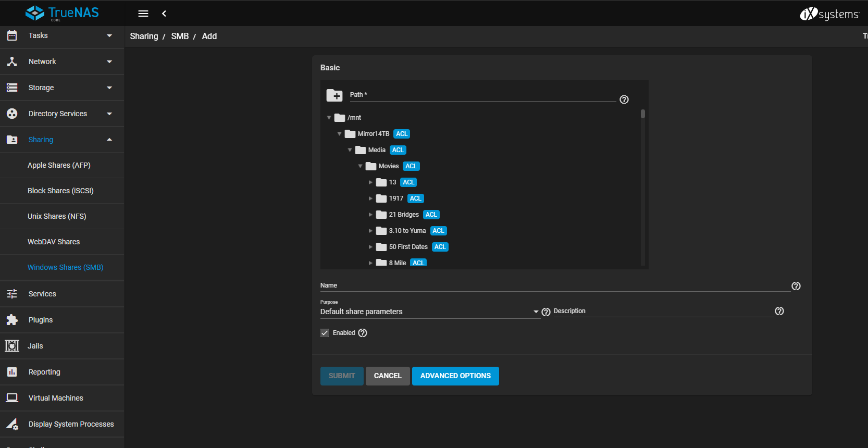This screenshot has height=448, width=868.
Task: Collapse the /mnt tree node
Action: point(329,118)
